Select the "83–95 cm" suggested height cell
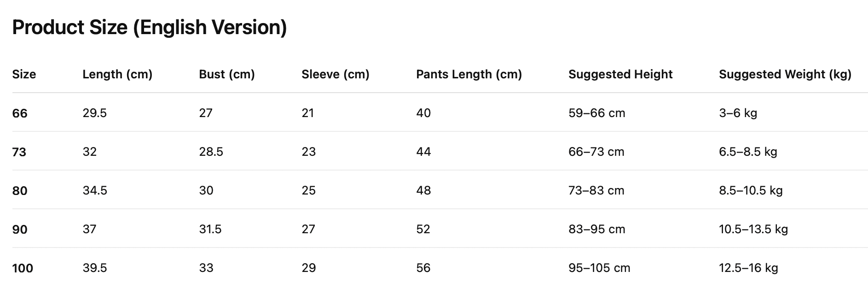 pyautogui.click(x=596, y=230)
